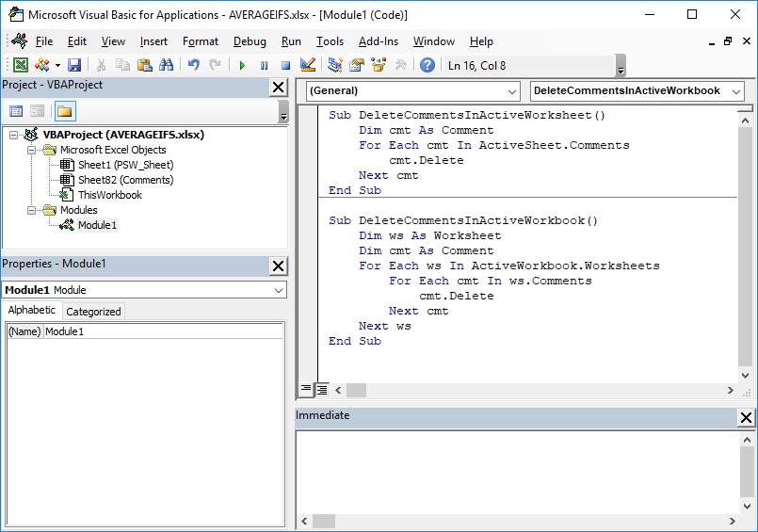Click Immediate window scroll right arrow

(732, 521)
